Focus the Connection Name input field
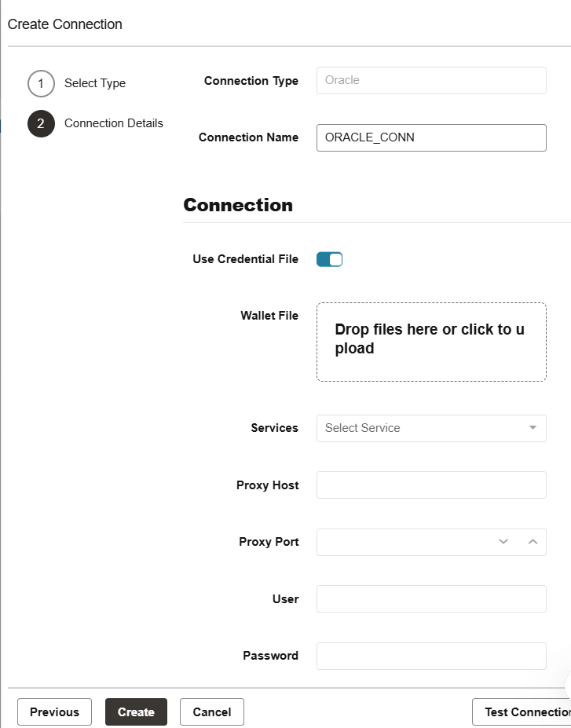Viewport: 571px width, 728px height. pos(431,137)
